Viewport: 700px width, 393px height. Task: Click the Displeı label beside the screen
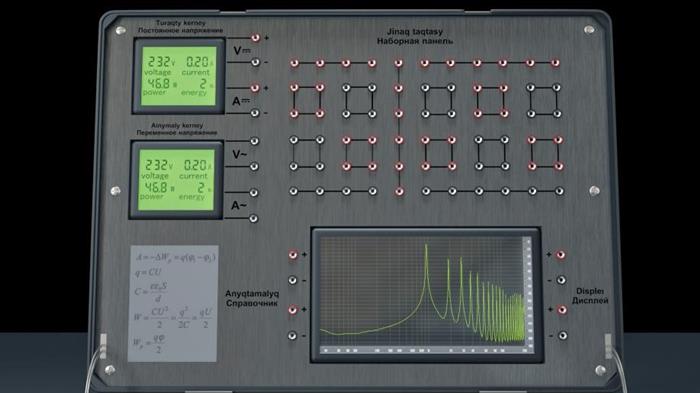590,291
